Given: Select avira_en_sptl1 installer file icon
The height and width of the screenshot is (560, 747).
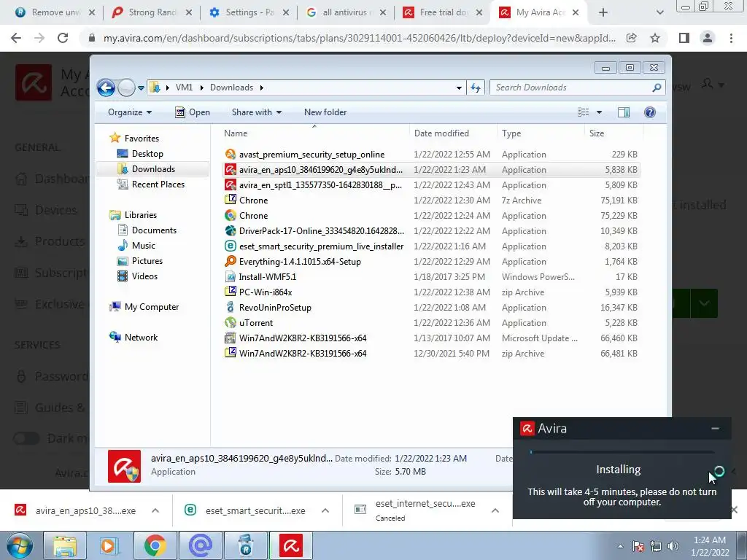Looking at the screenshot, I should click(x=230, y=184).
